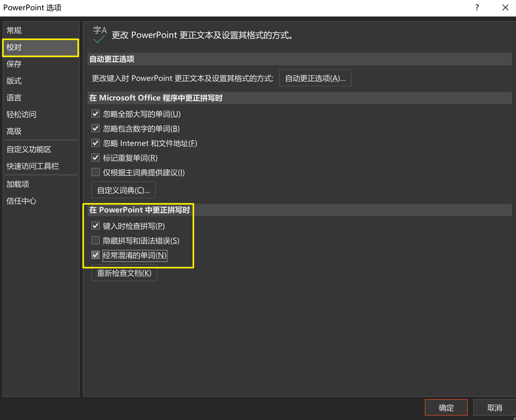The height and width of the screenshot is (420, 516).
Task: Click the 自动更正选项 section header
Action: (x=300, y=59)
